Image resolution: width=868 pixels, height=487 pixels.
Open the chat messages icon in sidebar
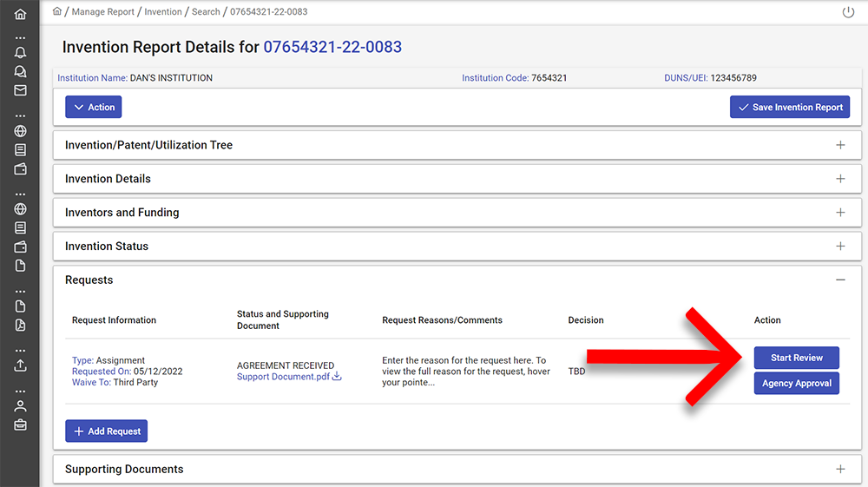click(20, 71)
